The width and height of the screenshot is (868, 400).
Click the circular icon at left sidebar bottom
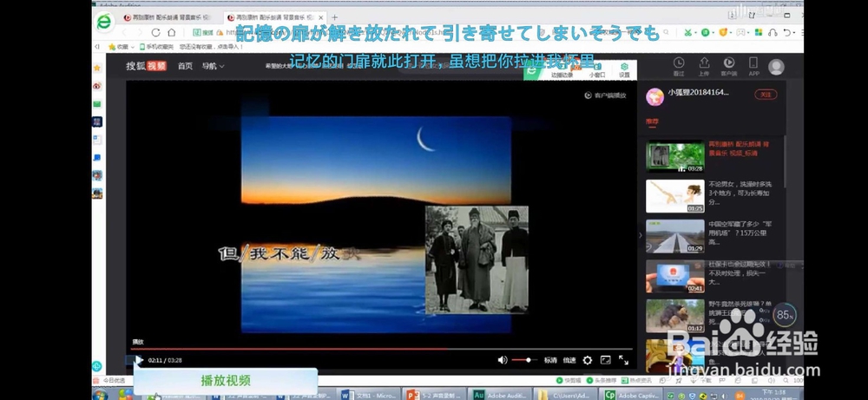click(97, 365)
